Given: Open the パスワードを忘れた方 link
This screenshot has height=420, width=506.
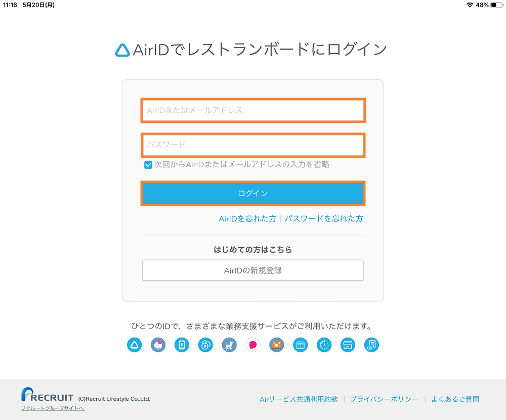Looking at the screenshot, I should (324, 218).
